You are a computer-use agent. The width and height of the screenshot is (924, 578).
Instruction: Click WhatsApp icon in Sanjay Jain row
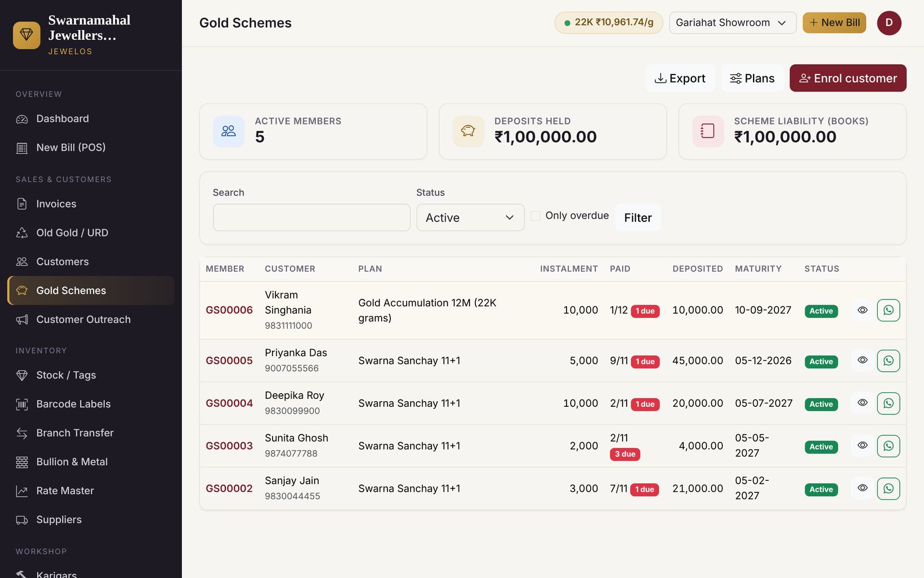click(888, 489)
